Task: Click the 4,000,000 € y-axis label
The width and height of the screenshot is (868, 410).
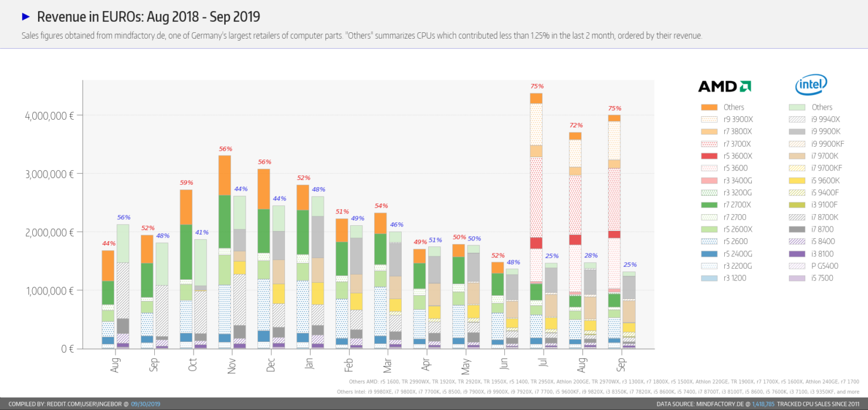Action: pyautogui.click(x=49, y=116)
